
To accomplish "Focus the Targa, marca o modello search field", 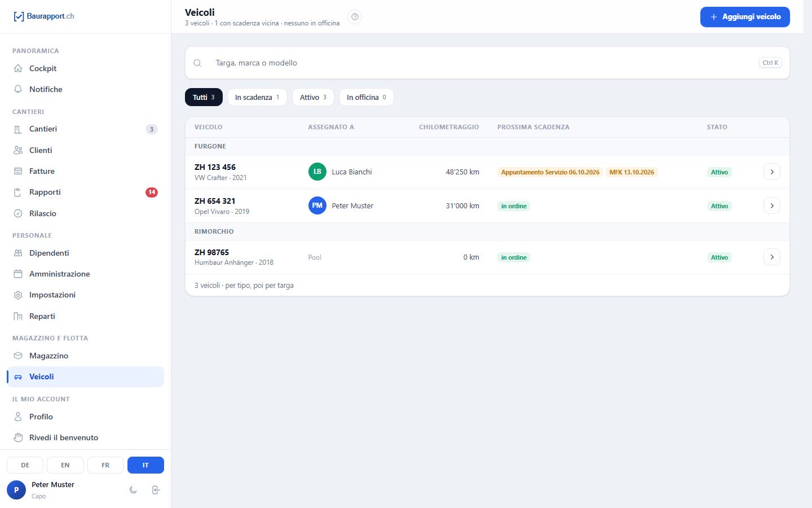I will pyautogui.click(x=487, y=63).
